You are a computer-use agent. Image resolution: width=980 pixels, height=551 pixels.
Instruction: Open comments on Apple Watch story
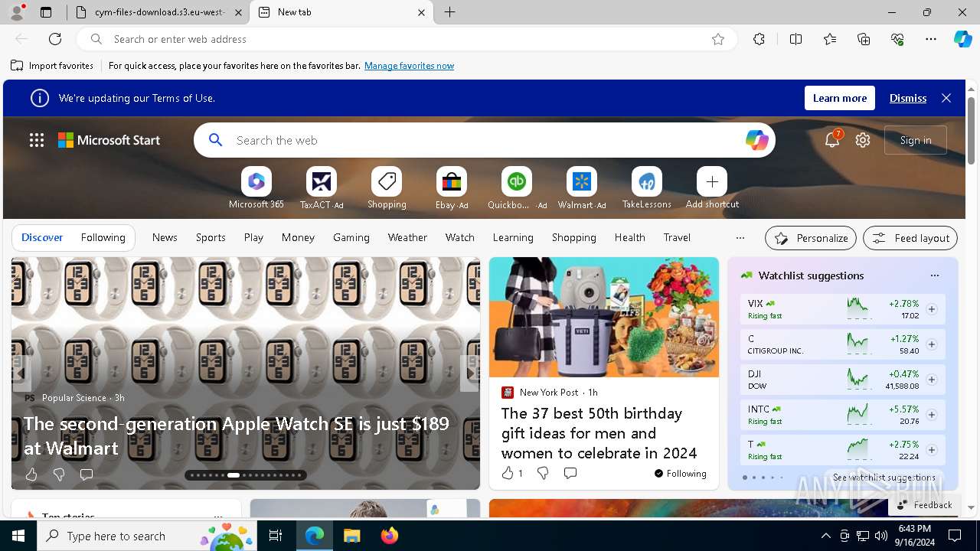coord(87,474)
